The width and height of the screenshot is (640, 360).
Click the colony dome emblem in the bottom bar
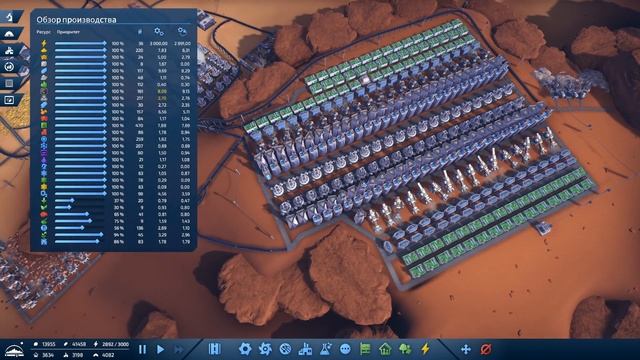coord(14,350)
